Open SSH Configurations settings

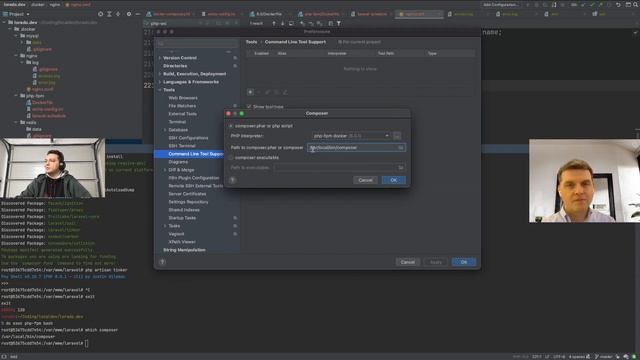tap(188, 138)
